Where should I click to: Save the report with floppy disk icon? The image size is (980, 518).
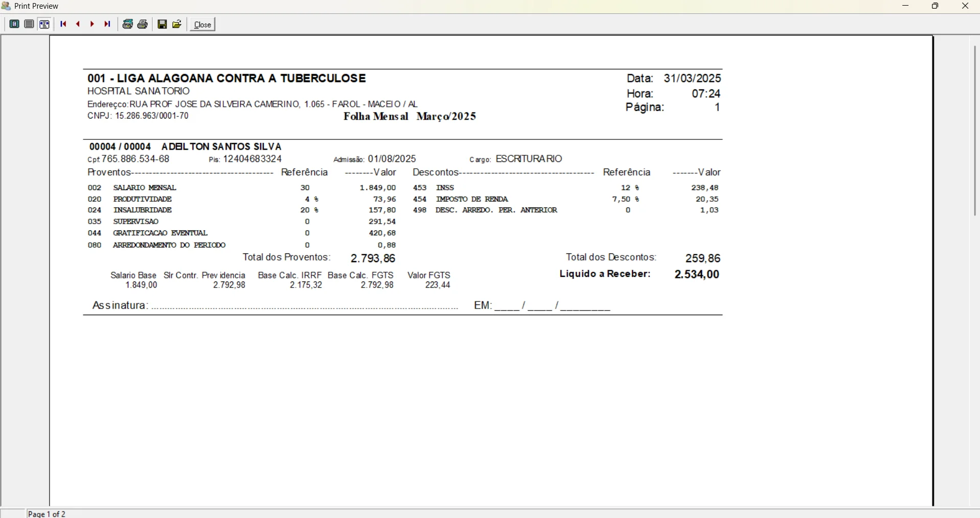point(162,24)
